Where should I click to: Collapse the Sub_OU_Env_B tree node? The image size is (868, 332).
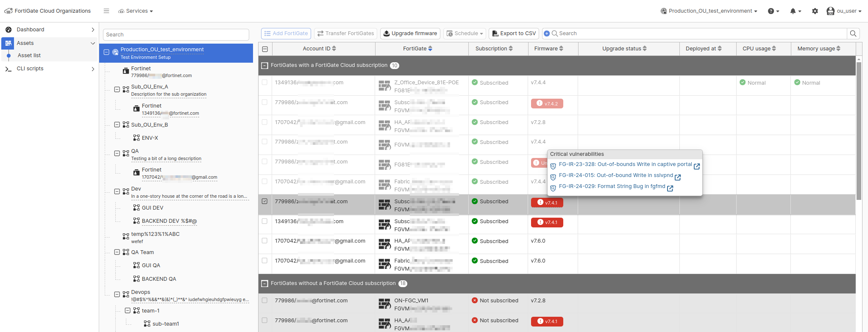click(x=117, y=125)
